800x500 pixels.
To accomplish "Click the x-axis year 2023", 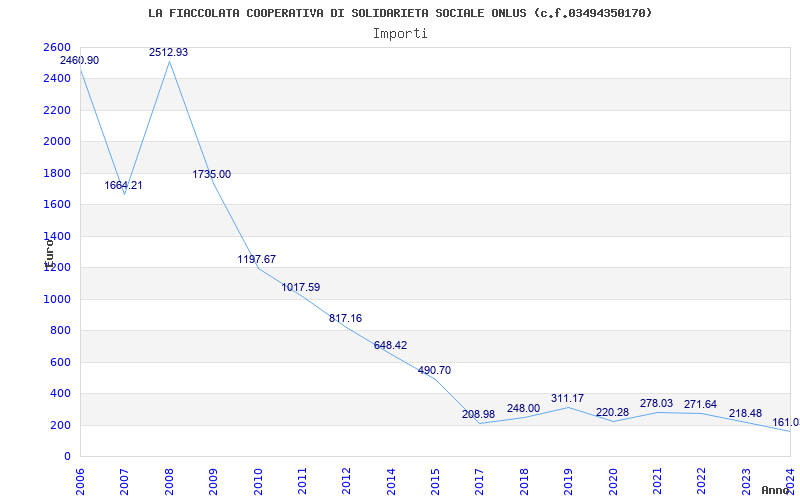I will tap(746, 482).
